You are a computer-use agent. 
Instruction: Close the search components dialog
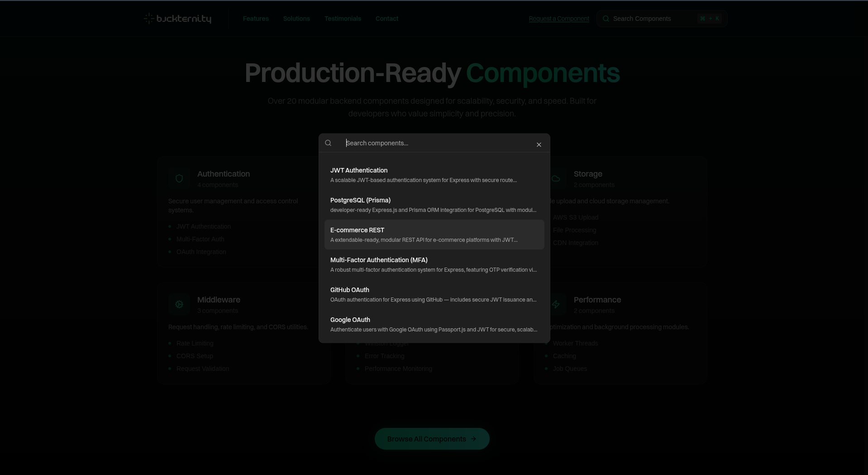click(539, 145)
